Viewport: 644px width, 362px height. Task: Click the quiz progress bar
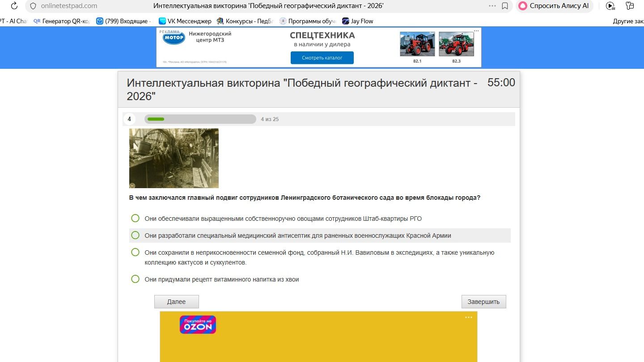tap(200, 119)
